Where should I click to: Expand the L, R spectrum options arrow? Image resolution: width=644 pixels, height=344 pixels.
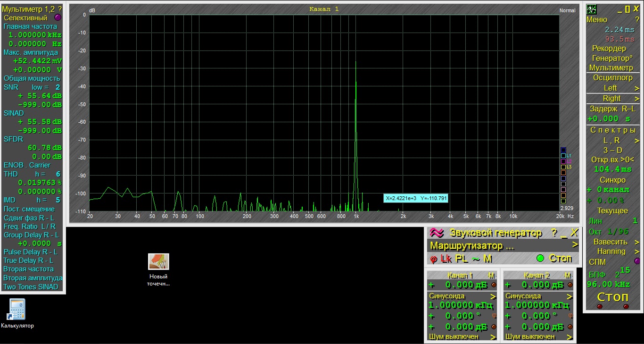pyautogui.click(x=636, y=141)
